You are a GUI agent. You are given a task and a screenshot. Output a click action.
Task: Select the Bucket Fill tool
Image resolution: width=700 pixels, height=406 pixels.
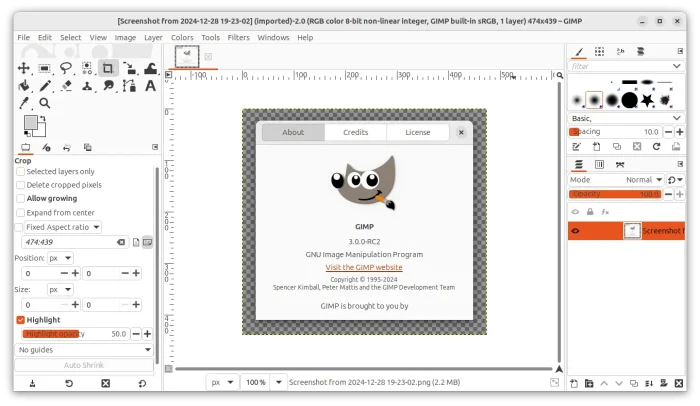[x=23, y=86]
